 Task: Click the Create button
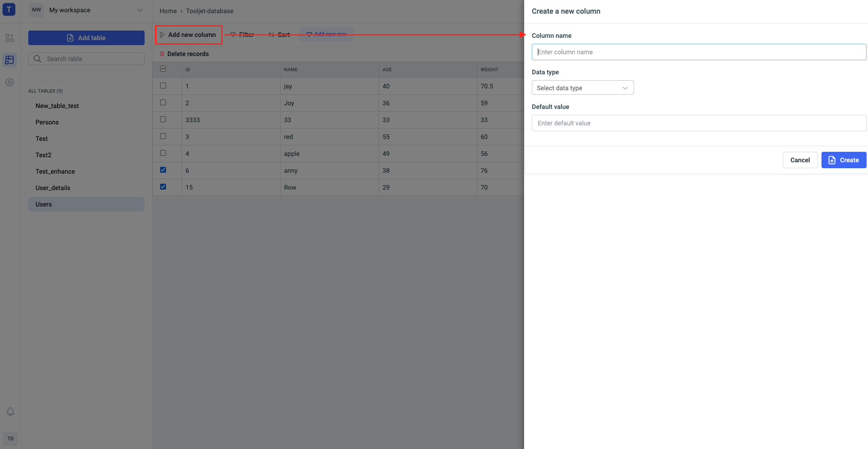[843, 160]
